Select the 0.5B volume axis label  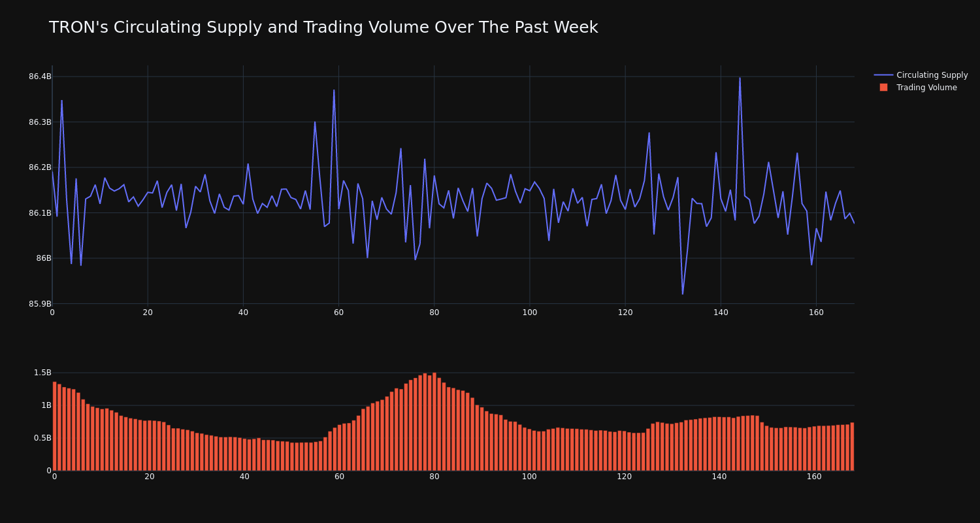[x=42, y=438]
